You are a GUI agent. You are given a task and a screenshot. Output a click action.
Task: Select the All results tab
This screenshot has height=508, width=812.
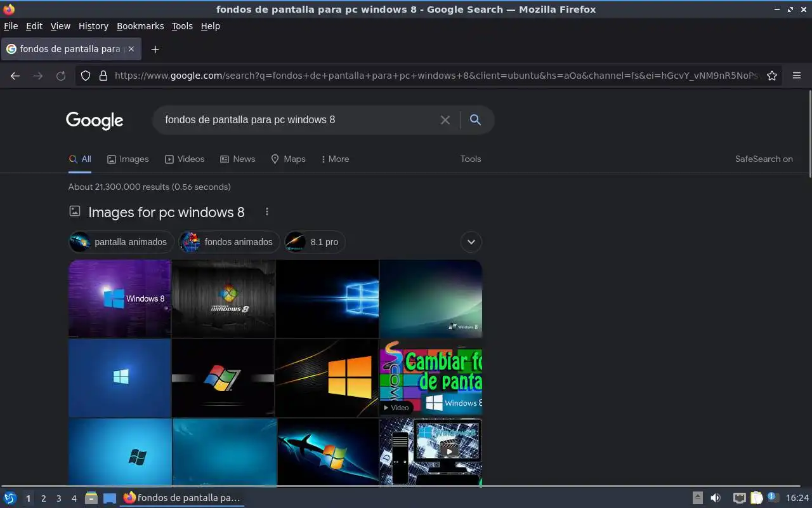[x=80, y=159]
